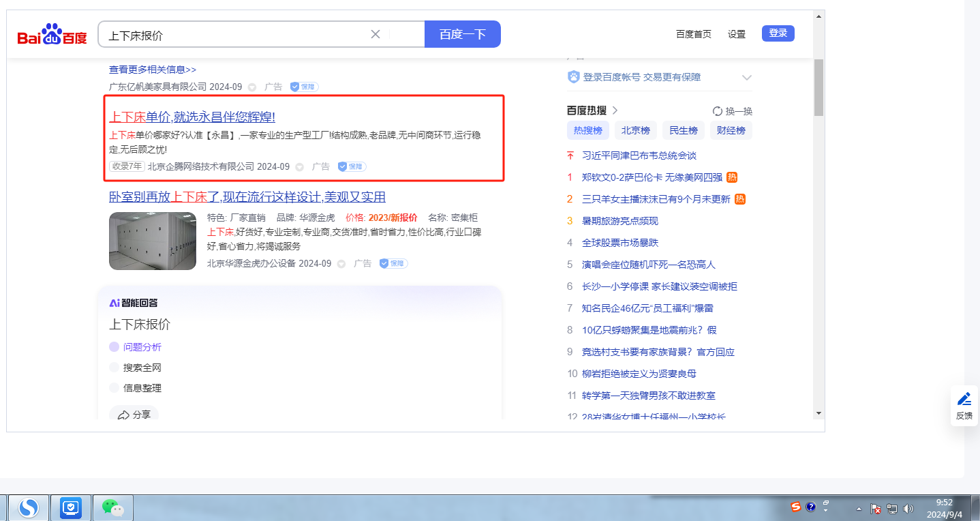
Task: Click the page vertical scrollbar thumb
Action: [818, 89]
